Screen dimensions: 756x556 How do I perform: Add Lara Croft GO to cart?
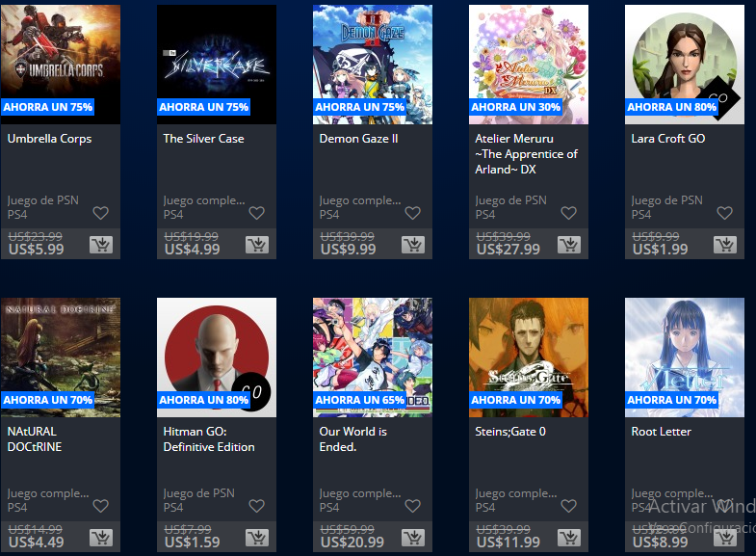725,245
